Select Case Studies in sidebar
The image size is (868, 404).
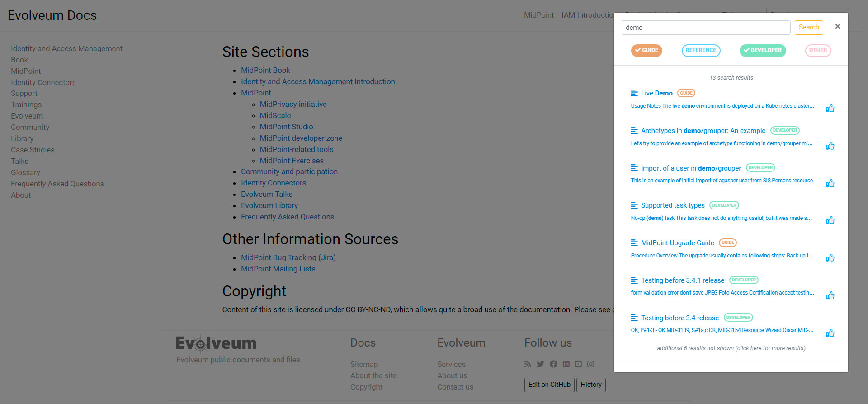33,150
